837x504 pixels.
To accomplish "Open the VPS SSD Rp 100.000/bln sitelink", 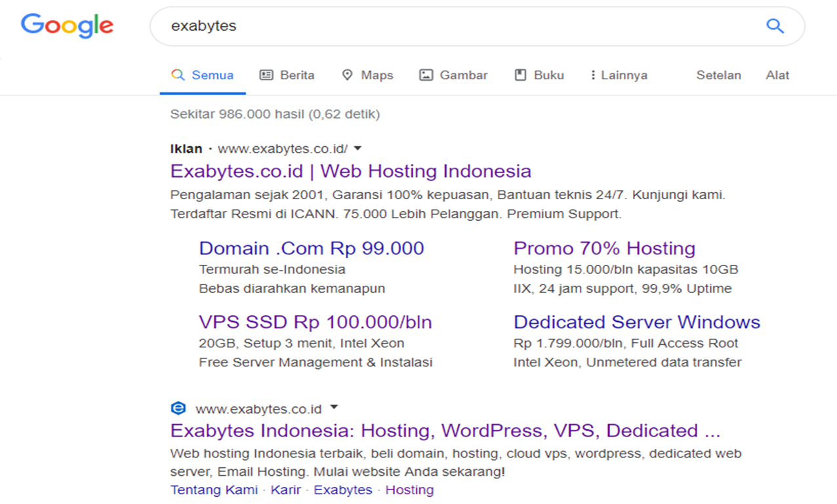I will [316, 322].
